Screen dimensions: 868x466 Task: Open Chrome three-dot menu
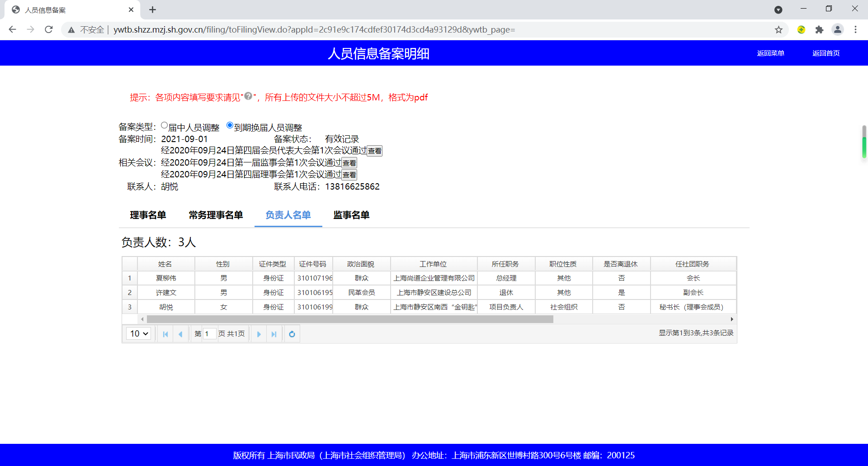click(855, 30)
